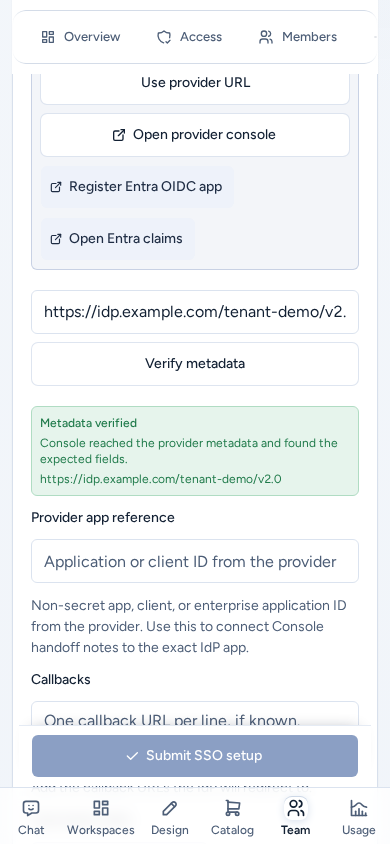Open the Overview tab

(x=81, y=37)
